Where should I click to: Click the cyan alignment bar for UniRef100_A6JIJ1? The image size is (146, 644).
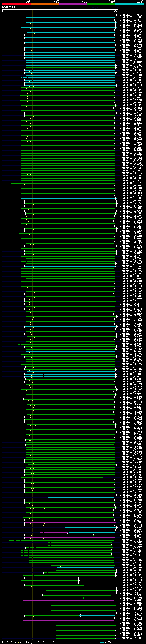pyautogui.click(x=69, y=15)
